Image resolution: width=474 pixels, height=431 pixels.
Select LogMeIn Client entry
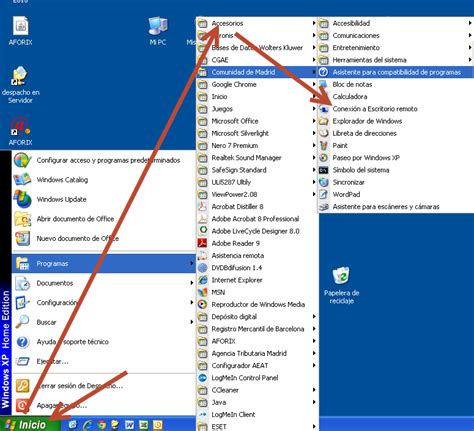[257, 415]
